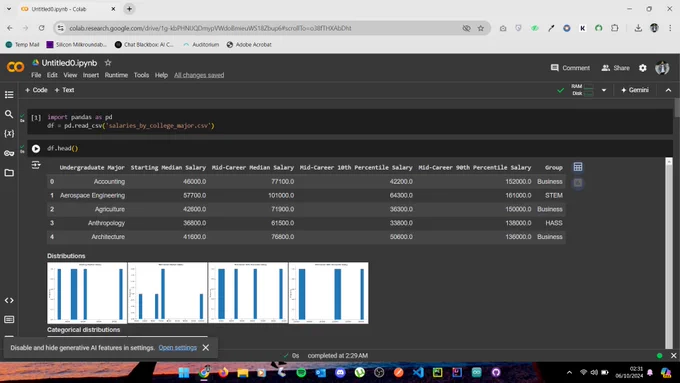Close the bottom status bar

coord(673,356)
